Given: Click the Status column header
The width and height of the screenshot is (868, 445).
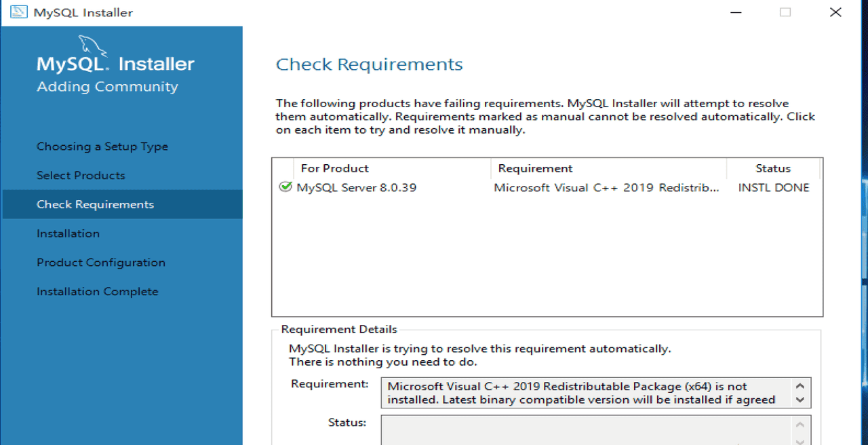Looking at the screenshot, I should 773,168.
